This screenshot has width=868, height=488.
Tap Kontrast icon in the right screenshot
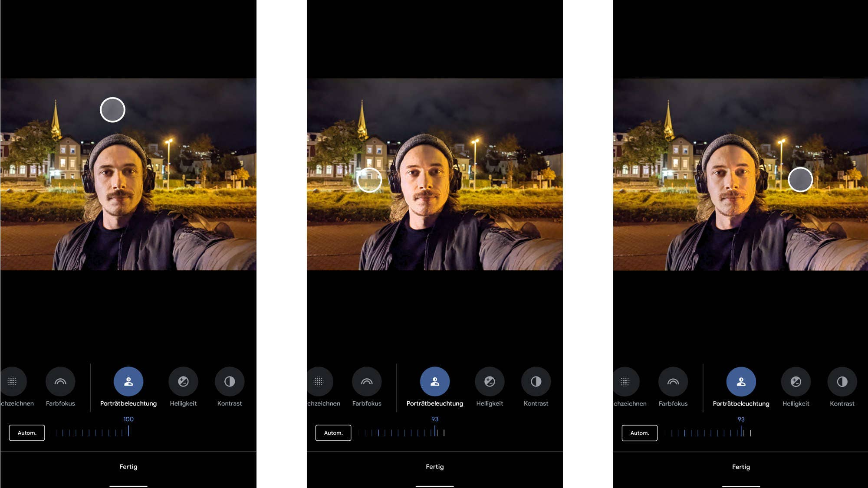[x=842, y=381]
